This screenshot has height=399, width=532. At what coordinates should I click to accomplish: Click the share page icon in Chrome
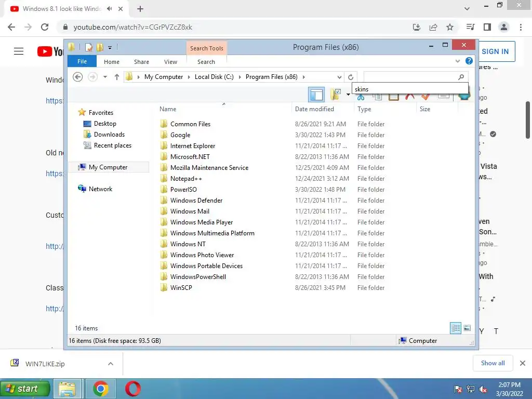(433, 27)
